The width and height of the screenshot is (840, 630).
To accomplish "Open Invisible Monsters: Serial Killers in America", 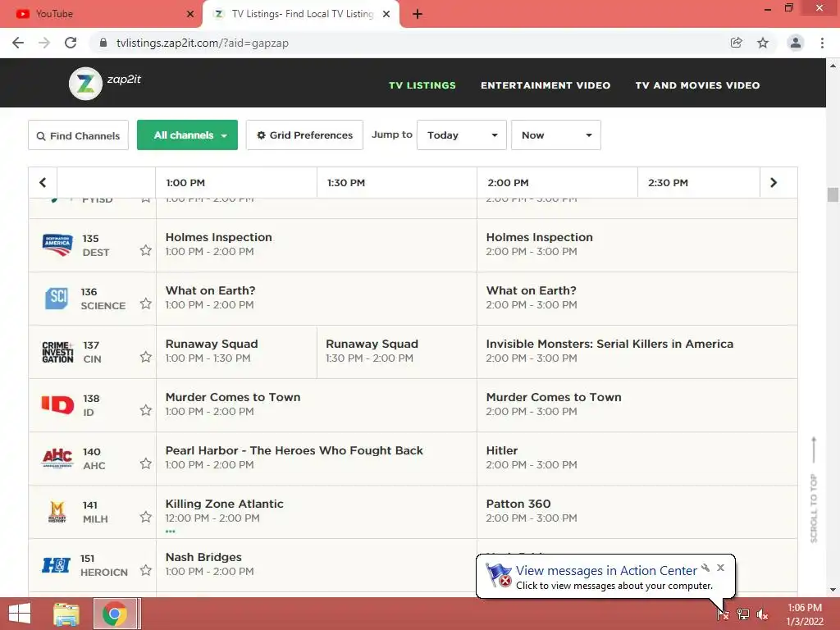I will pyautogui.click(x=637, y=351).
